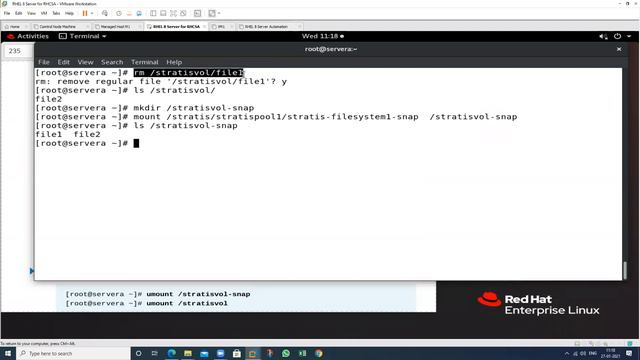Image resolution: width=640 pixels, height=360 pixels.
Task: Open terminal Search menu
Action: click(x=112, y=62)
